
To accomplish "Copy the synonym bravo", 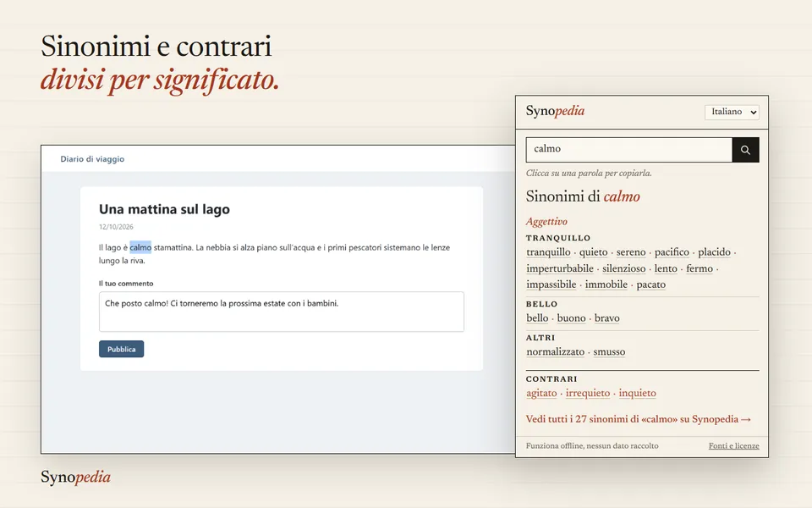I will coord(607,318).
